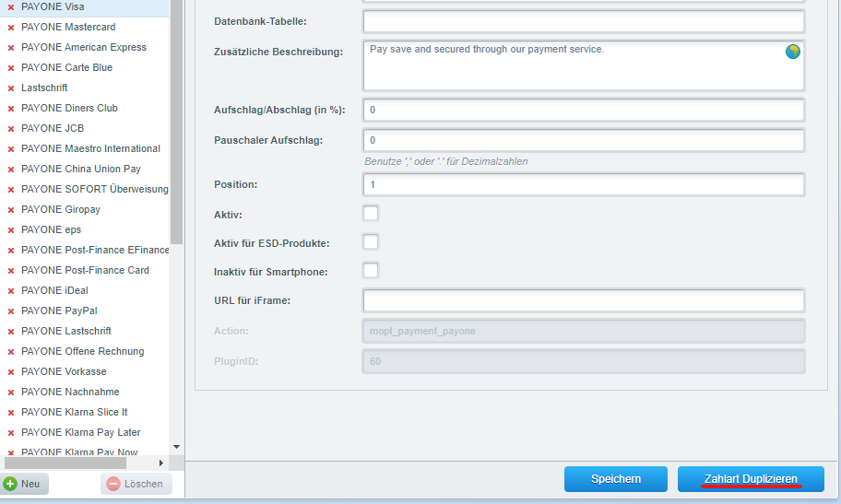Screen dimensions: 841x504
Task: Click red x icon beside PAYONE iDeal
Action: 11,291
